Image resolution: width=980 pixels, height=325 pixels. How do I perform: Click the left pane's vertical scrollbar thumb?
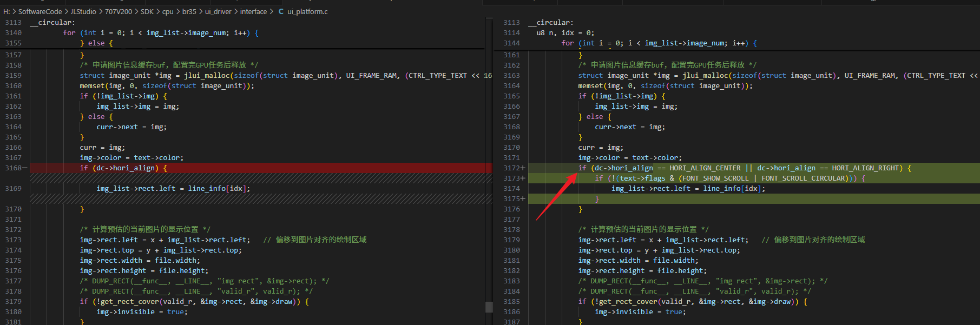(489, 307)
